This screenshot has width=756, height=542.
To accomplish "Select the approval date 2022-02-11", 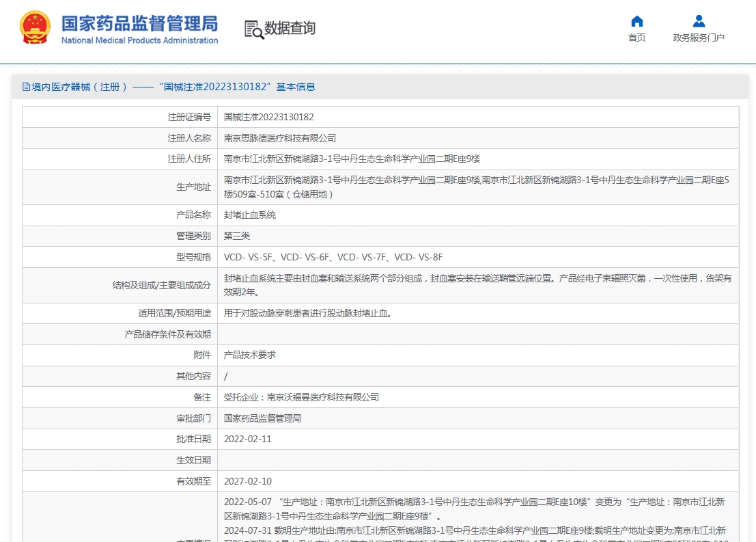I will [248, 439].
